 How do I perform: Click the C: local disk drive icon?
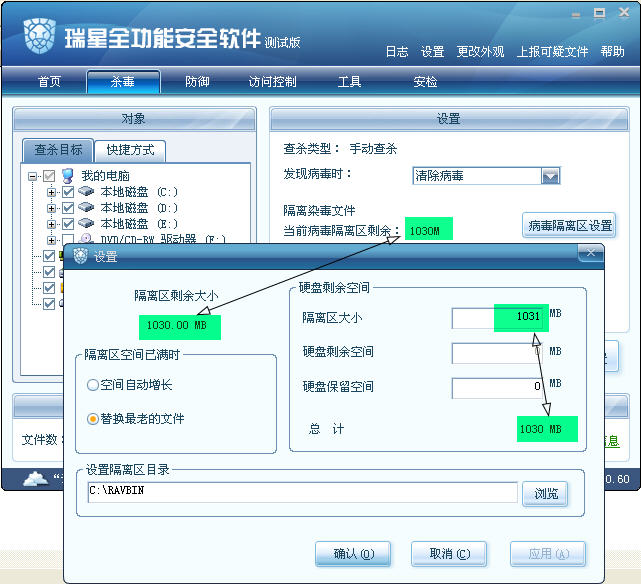click(86, 191)
